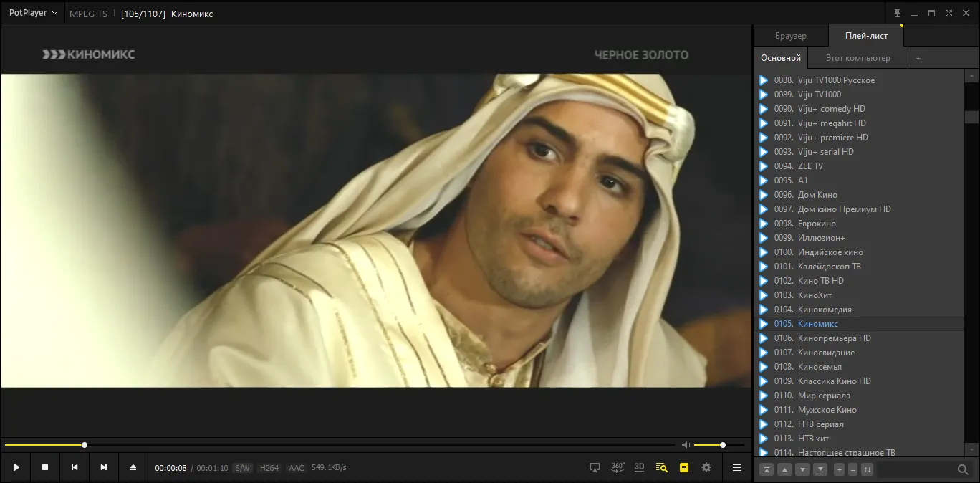Select playlist item 0098. Еврокино
The width and height of the screenshot is (980, 483).
(859, 224)
